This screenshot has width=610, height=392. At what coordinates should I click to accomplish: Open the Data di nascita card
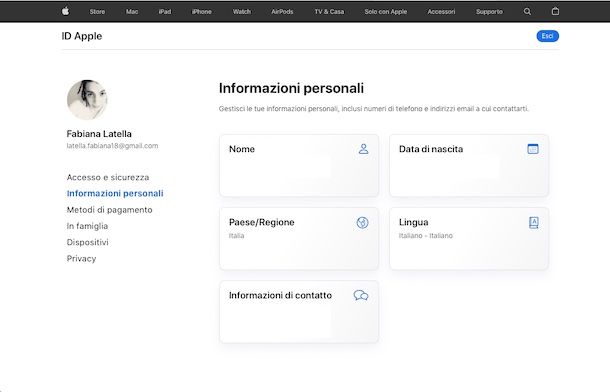(469, 165)
